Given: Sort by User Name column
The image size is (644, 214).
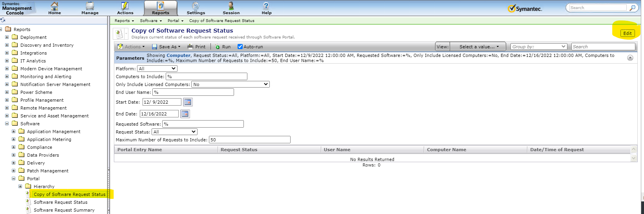Looking at the screenshot, I should click(x=372, y=150).
